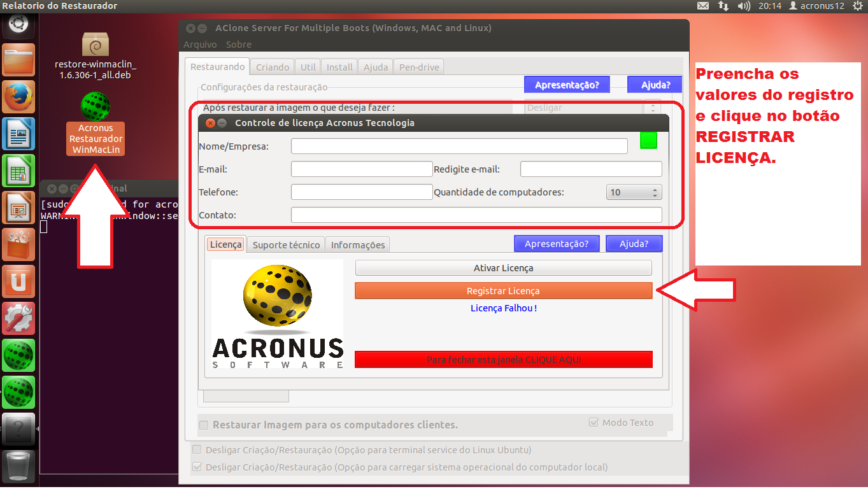Image resolution: width=868 pixels, height=489 pixels.
Task: Select the restore-winmaclin .deb desktop file
Action: tap(96, 56)
